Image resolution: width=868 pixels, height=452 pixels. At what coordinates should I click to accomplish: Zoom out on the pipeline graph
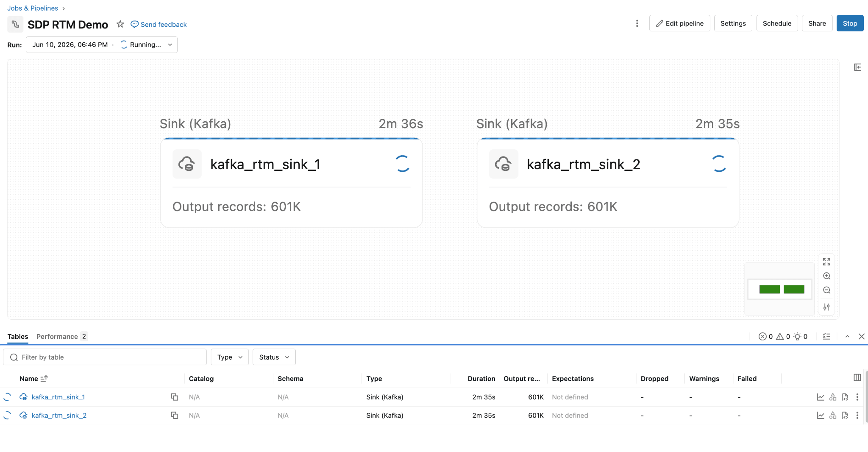(826, 290)
